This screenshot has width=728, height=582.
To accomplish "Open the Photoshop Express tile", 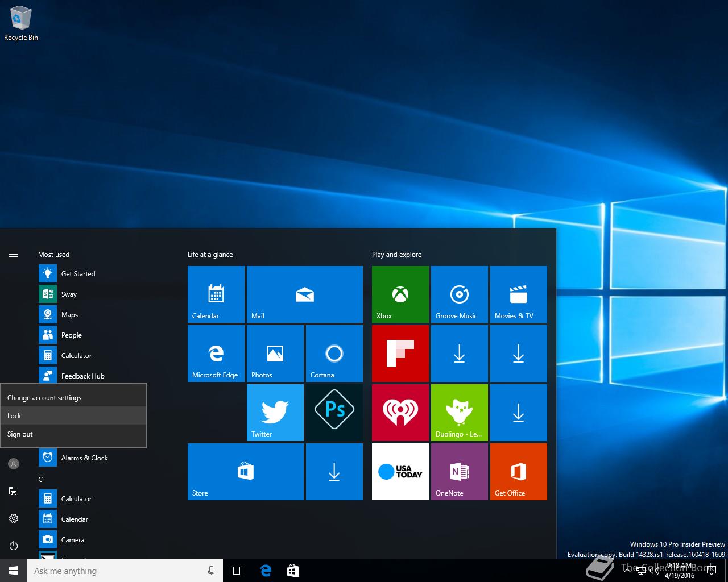I will (334, 413).
